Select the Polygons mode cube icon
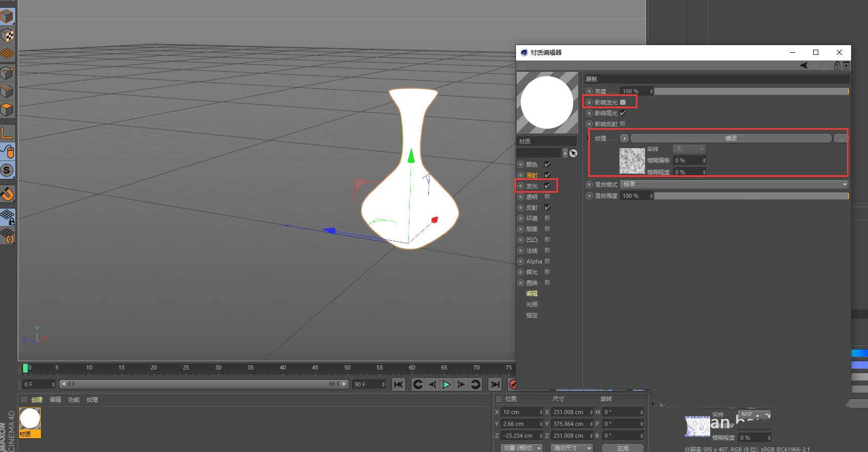The image size is (868, 452). pos(7,110)
